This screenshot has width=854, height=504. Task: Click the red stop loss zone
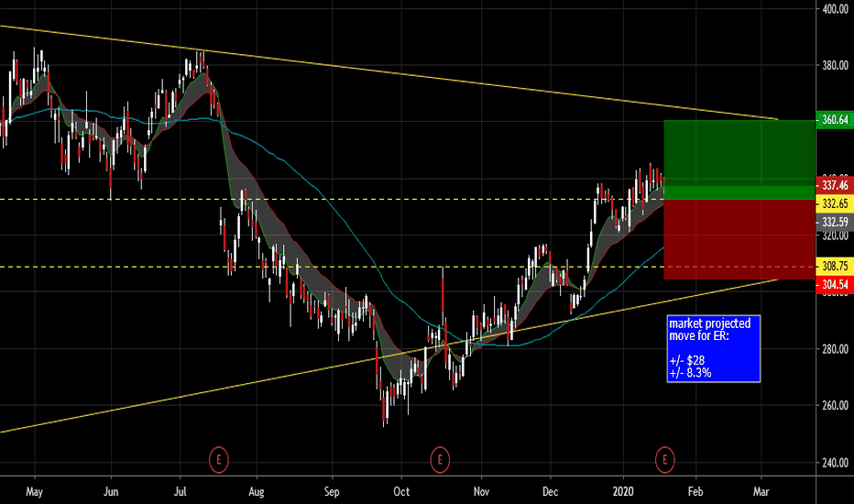pyautogui.click(x=739, y=239)
